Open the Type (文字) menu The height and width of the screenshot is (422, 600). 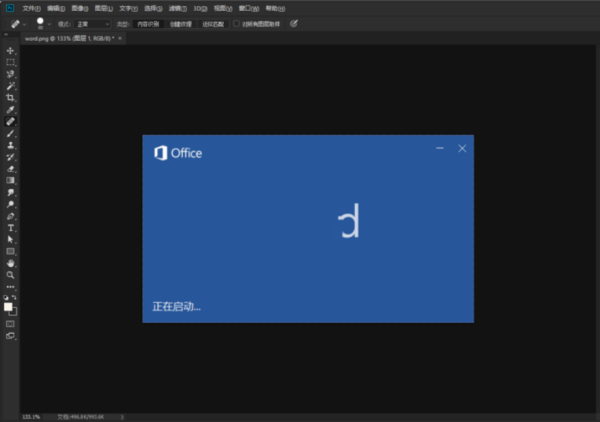coord(128,8)
